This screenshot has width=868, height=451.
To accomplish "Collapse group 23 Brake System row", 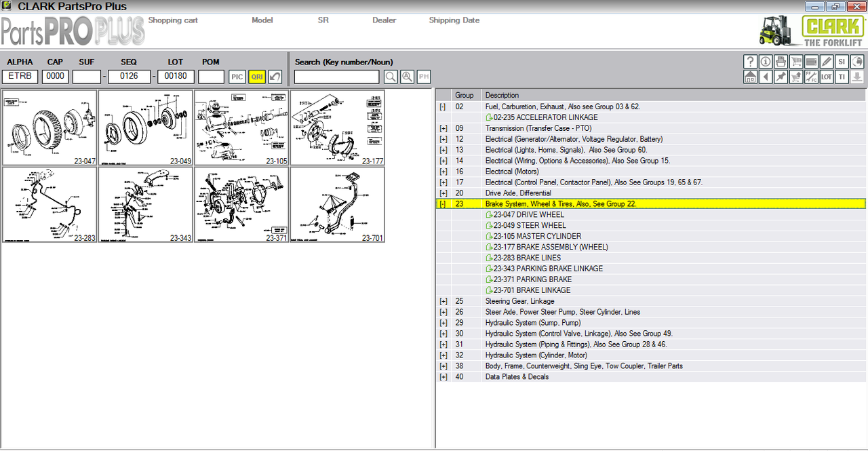I will (443, 204).
